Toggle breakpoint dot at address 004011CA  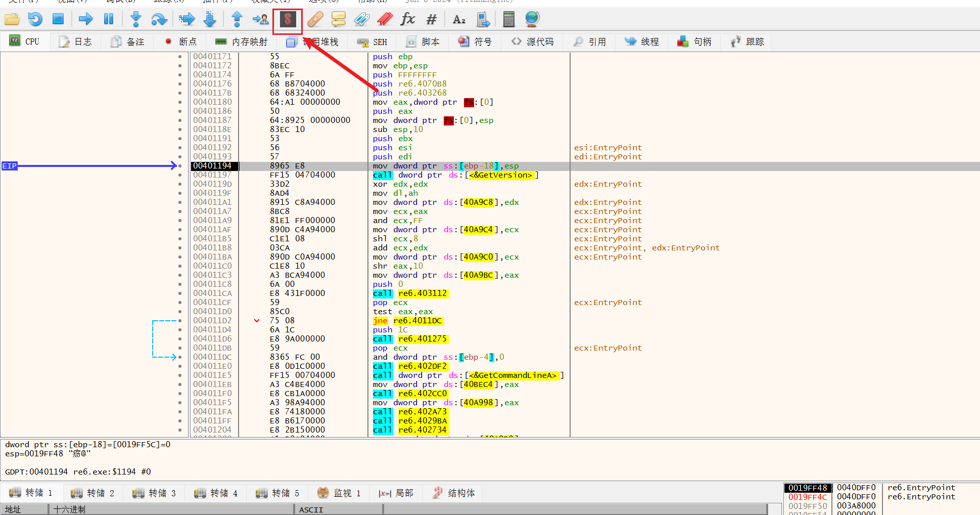pyautogui.click(x=180, y=293)
